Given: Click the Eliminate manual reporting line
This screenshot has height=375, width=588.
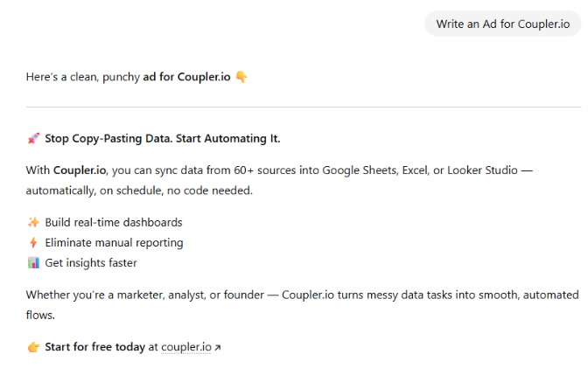Looking at the screenshot, I should [x=114, y=242].
